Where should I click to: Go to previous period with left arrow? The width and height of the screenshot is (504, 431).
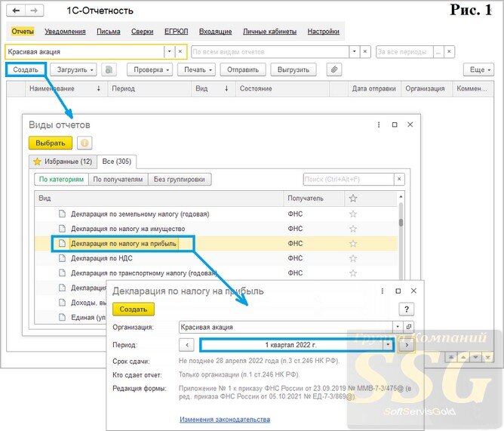(187, 345)
